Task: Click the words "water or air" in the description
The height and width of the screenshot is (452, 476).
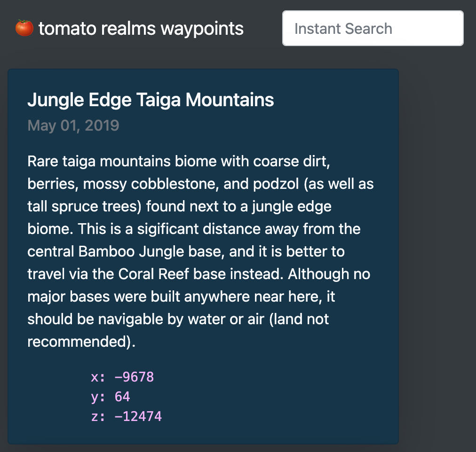Action: [231, 319]
